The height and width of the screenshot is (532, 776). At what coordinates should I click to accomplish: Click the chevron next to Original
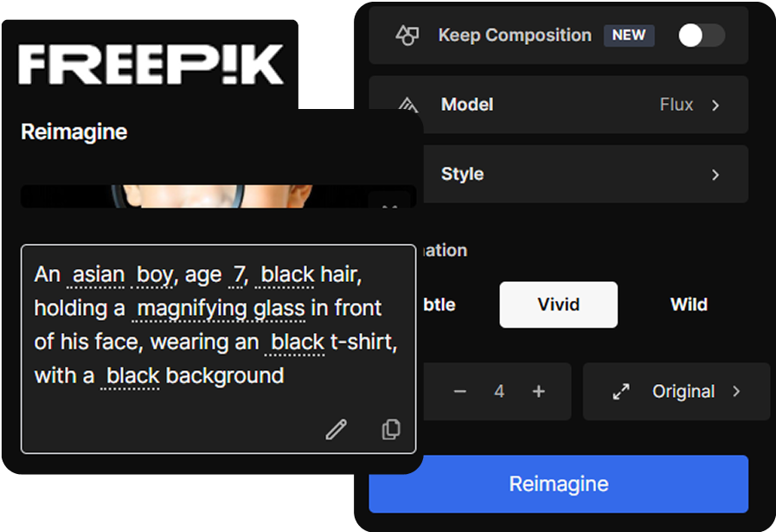tap(736, 392)
